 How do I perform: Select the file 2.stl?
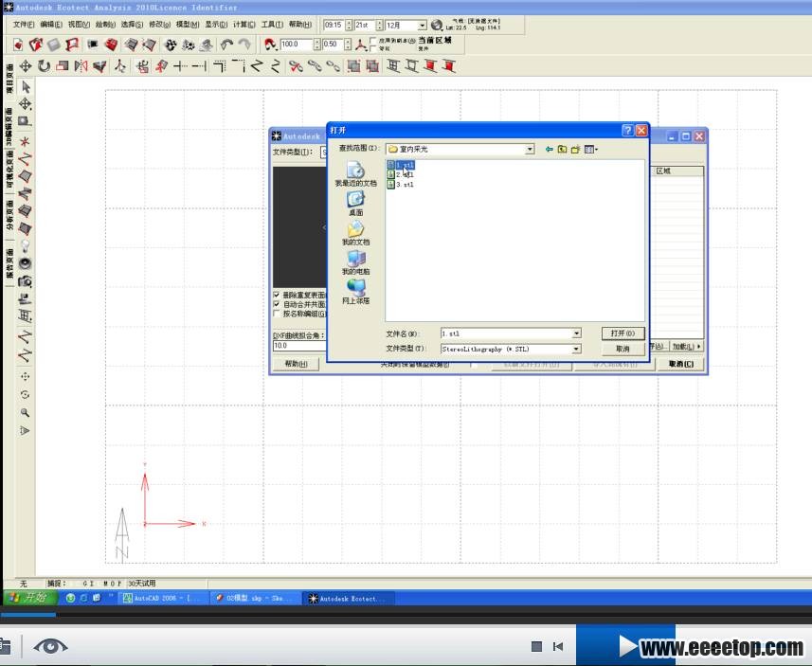pos(400,174)
